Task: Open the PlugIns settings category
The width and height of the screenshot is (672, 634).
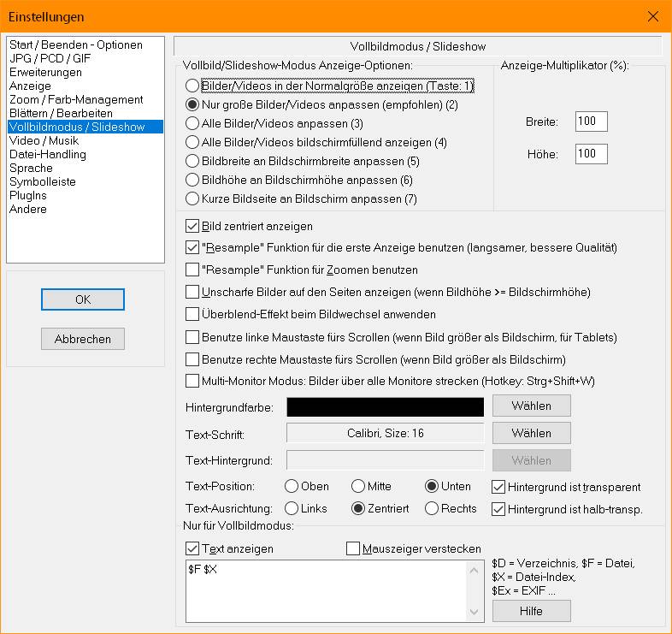Action: tap(28, 196)
